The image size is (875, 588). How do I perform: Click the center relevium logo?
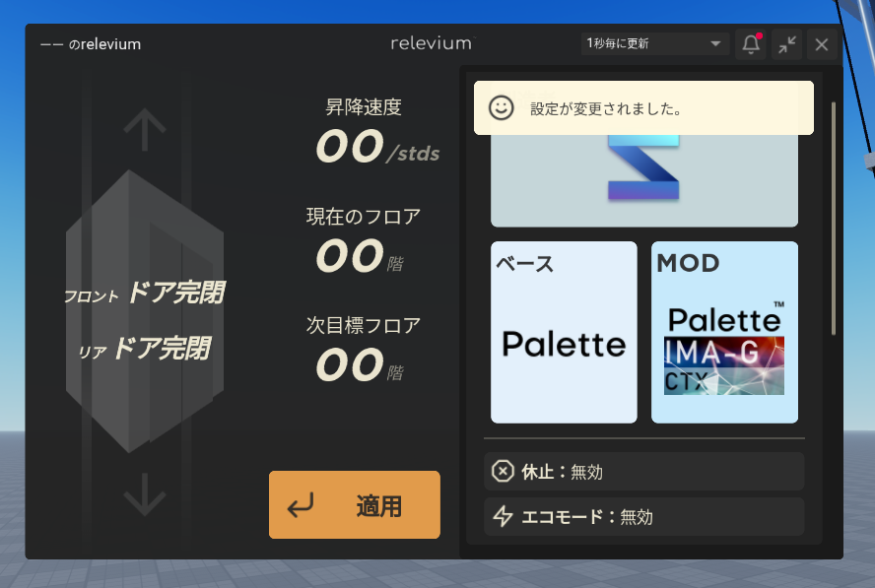[433, 43]
